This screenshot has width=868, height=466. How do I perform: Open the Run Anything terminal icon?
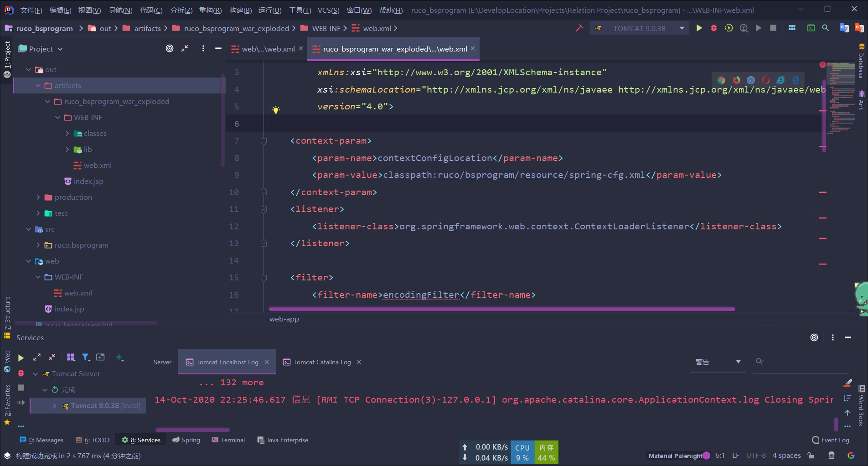click(x=811, y=28)
